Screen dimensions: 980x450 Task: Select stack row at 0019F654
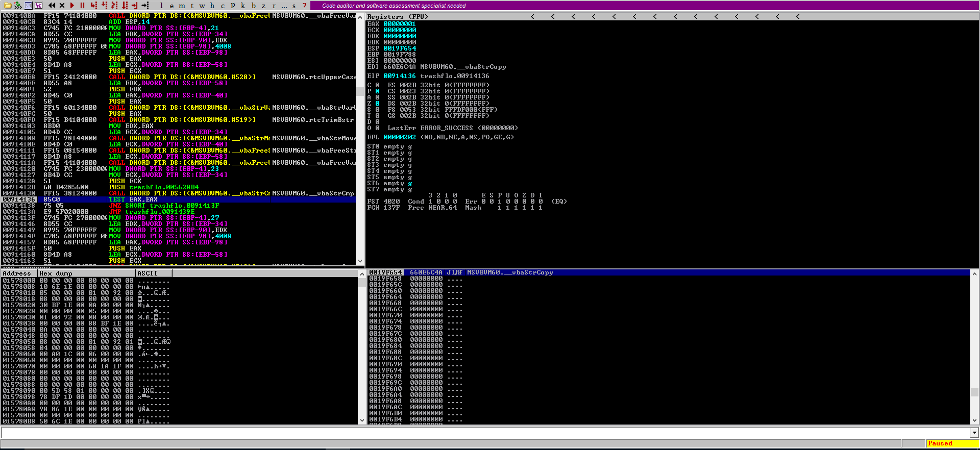click(669, 272)
